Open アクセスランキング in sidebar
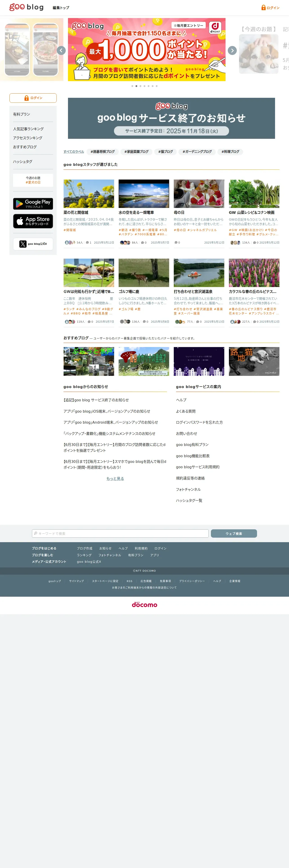 pos(28,138)
